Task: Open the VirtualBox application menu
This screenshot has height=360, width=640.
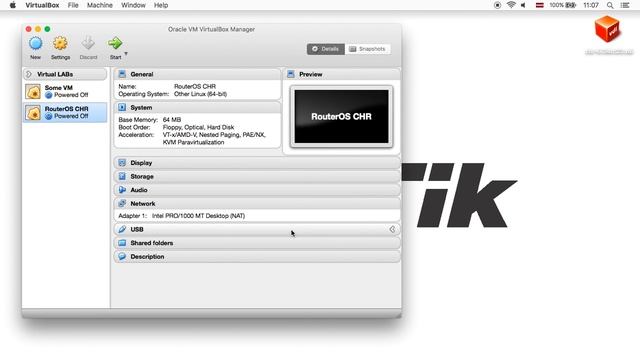Action: (x=42, y=5)
